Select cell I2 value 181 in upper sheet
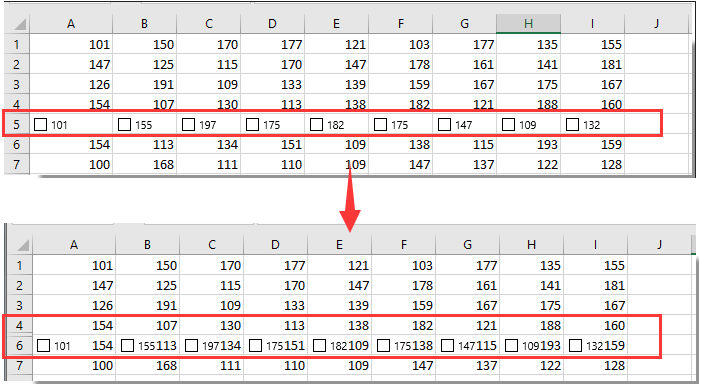Image resolution: width=704 pixels, height=388 pixels. click(x=592, y=65)
